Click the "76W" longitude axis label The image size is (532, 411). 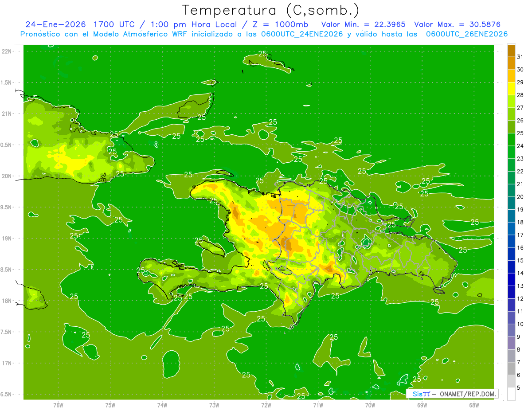pos(58,405)
